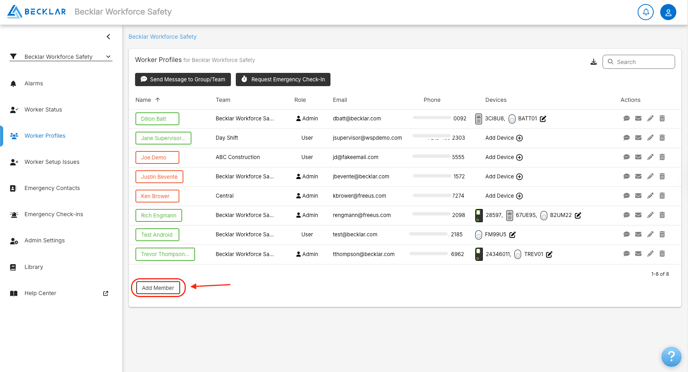Click the Search input field
The image size is (688, 372).
coord(638,62)
